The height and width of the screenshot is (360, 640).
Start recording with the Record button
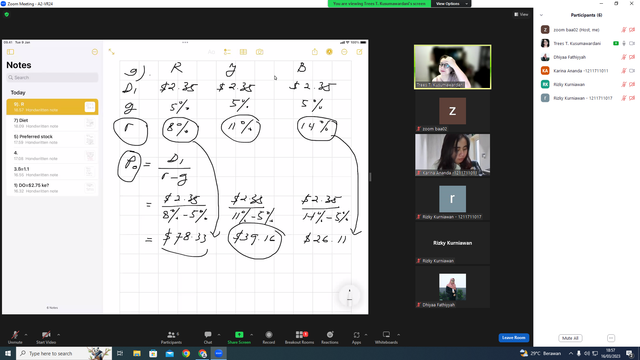point(269,337)
